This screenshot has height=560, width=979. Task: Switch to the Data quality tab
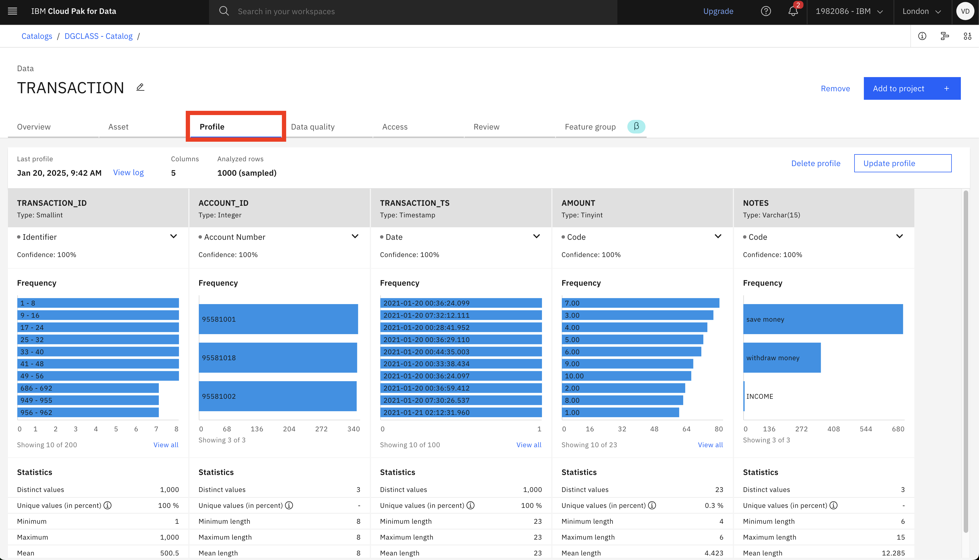(x=313, y=126)
